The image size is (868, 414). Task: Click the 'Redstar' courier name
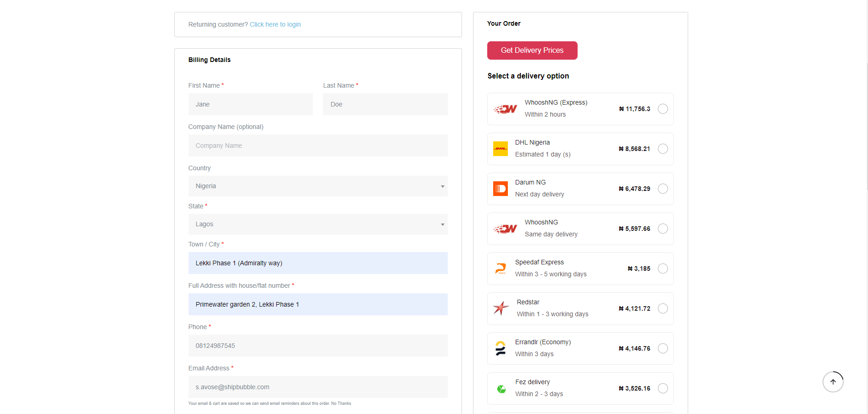[528, 302]
